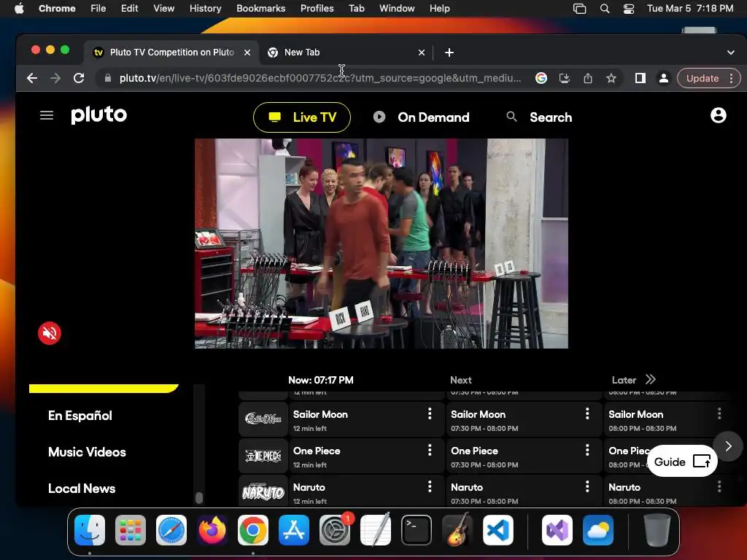Open the Profiles menu

317,8
